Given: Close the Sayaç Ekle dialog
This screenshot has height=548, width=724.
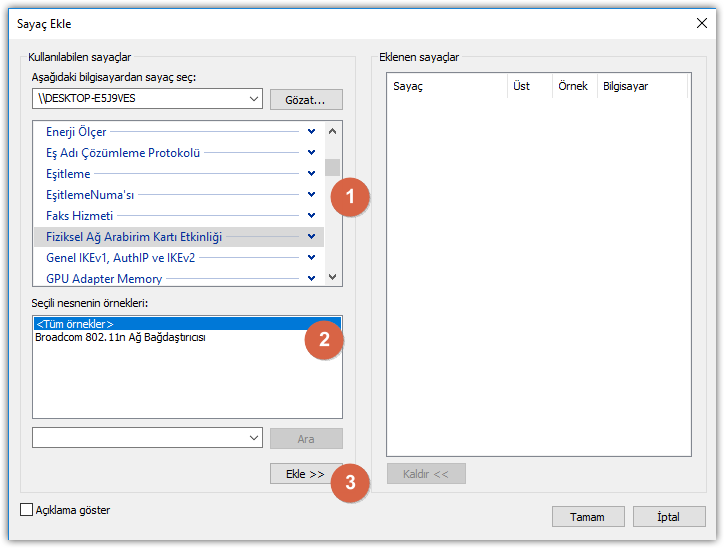Looking at the screenshot, I should pos(701,23).
